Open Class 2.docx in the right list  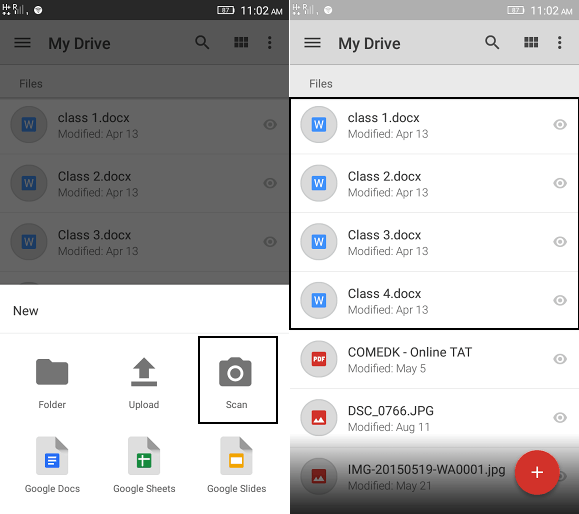(x=434, y=183)
